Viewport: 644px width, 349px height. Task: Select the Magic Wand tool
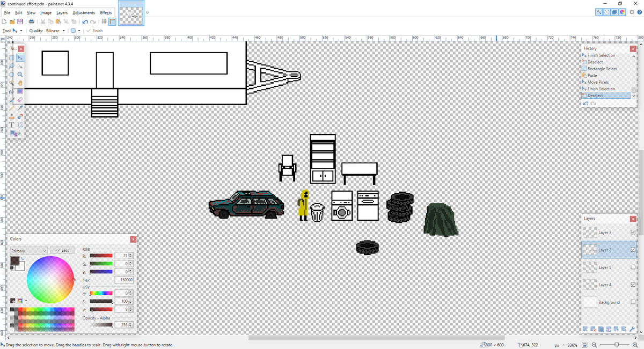[x=12, y=83]
